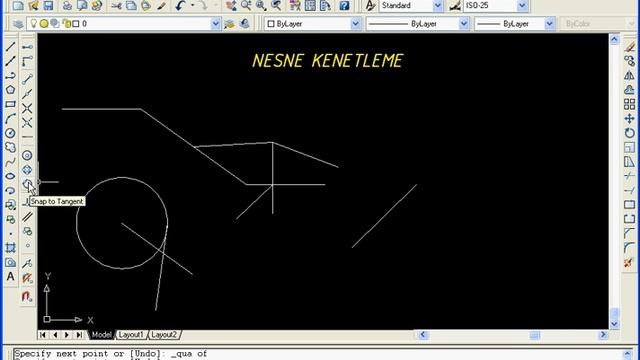Click the Save drawing icon
Screen dimensions: 640x360
49,5
